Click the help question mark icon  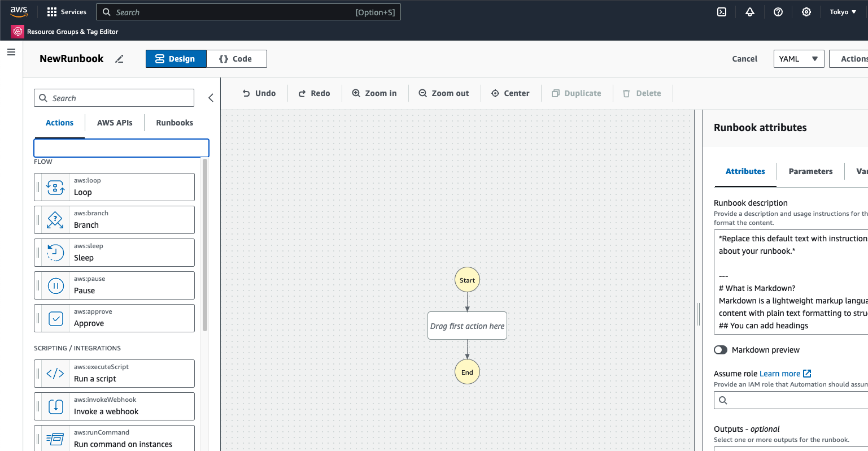pos(778,12)
